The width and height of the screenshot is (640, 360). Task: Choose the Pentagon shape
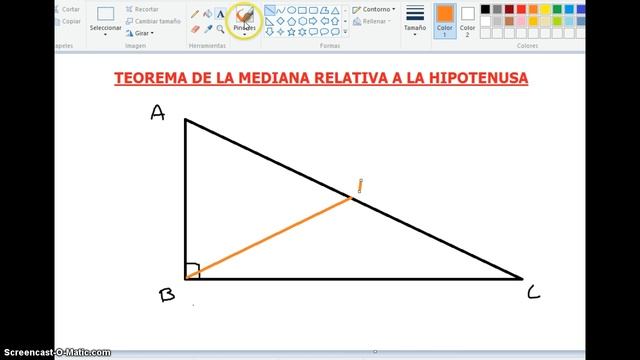(291, 21)
